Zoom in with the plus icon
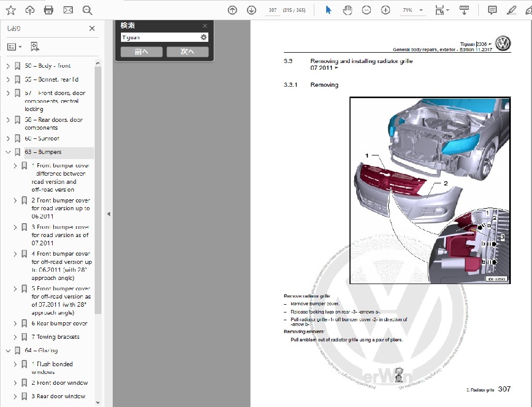 (385, 10)
